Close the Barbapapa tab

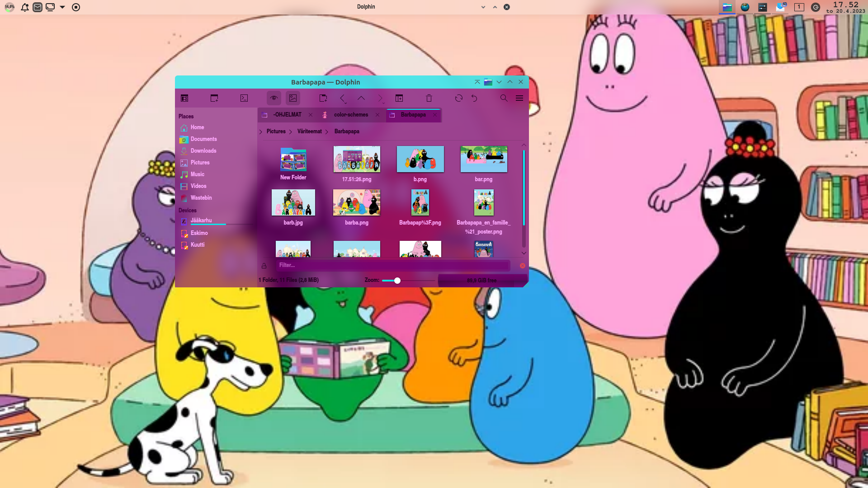(x=435, y=115)
